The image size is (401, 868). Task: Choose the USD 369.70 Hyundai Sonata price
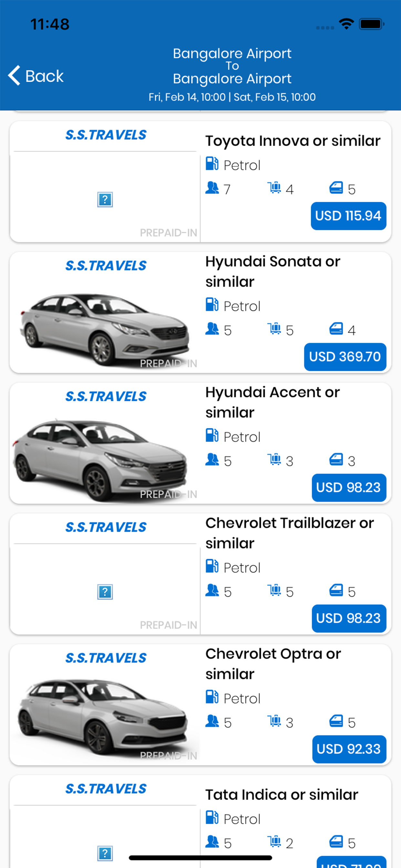[x=345, y=357]
